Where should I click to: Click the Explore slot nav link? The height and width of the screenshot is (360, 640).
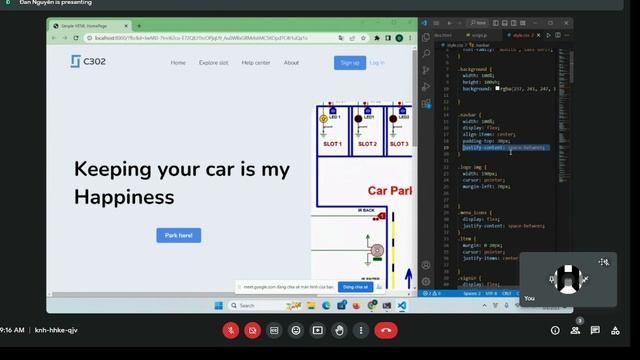tap(213, 62)
